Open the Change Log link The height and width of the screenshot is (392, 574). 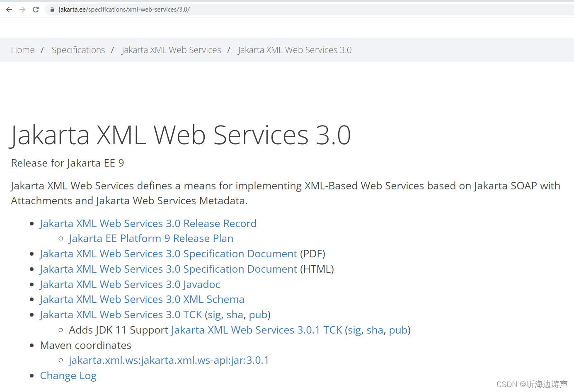tap(68, 376)
